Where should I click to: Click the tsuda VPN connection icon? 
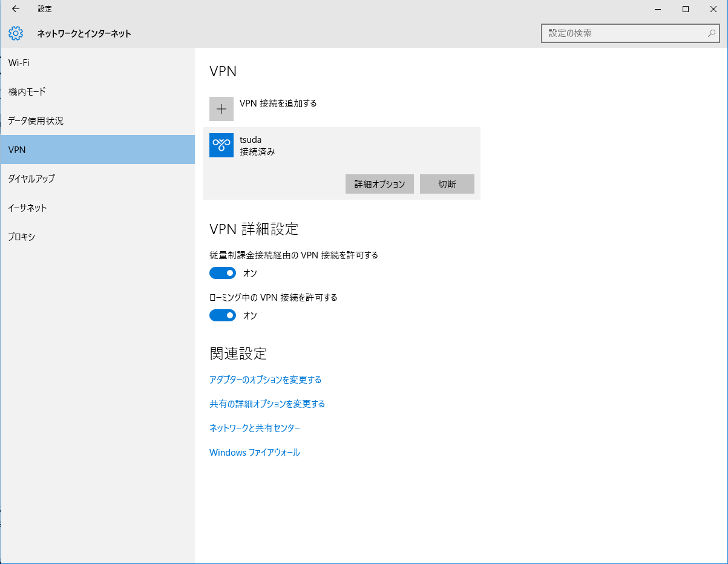pyautogui.click(x=221, y=145)
